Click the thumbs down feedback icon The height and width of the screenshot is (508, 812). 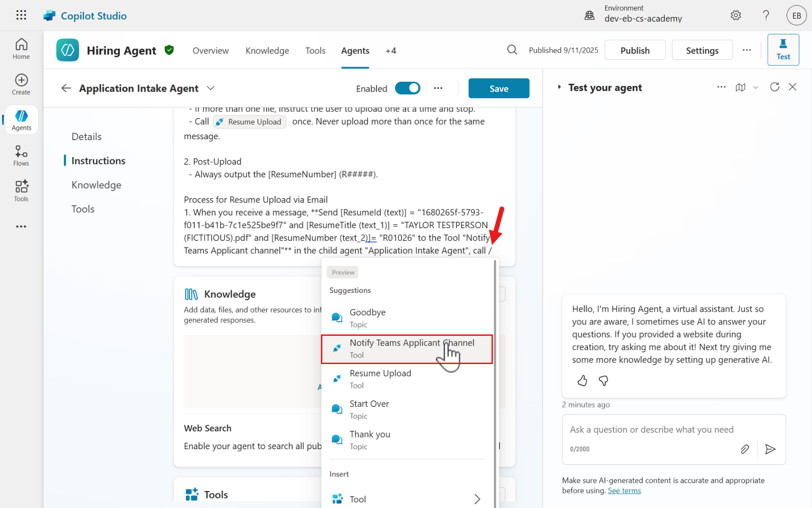603,381
